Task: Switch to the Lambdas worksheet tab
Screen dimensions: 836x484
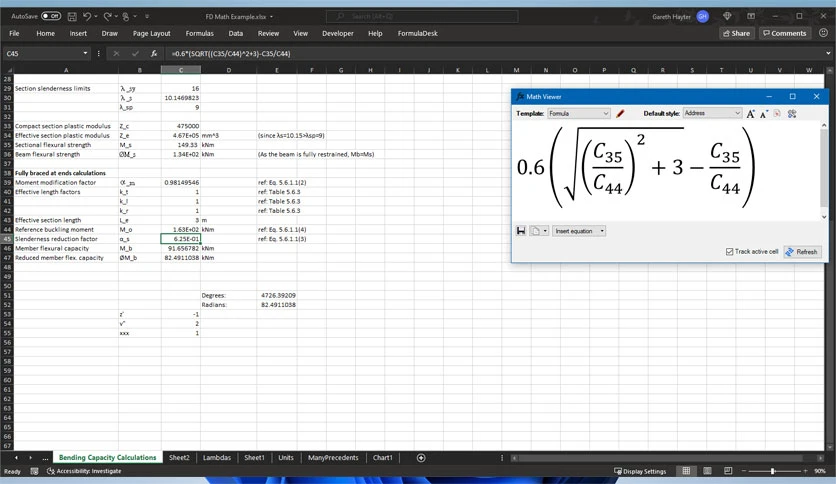Action: (x=216, y=457)
